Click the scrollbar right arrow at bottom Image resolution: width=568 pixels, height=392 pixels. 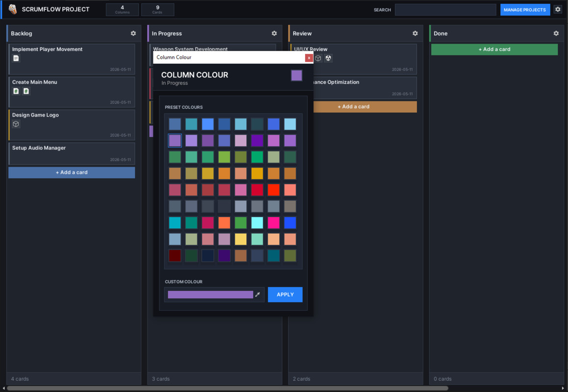pyautogui.click(x=563, y=389)
